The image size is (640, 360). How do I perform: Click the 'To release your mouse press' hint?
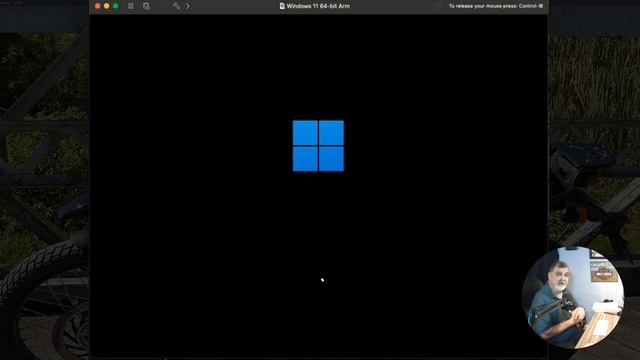496,6
